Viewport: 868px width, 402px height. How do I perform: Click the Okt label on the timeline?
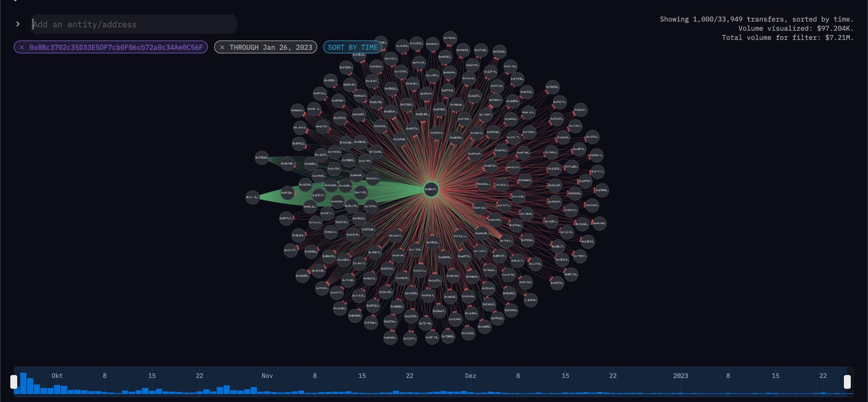(57, 376)
